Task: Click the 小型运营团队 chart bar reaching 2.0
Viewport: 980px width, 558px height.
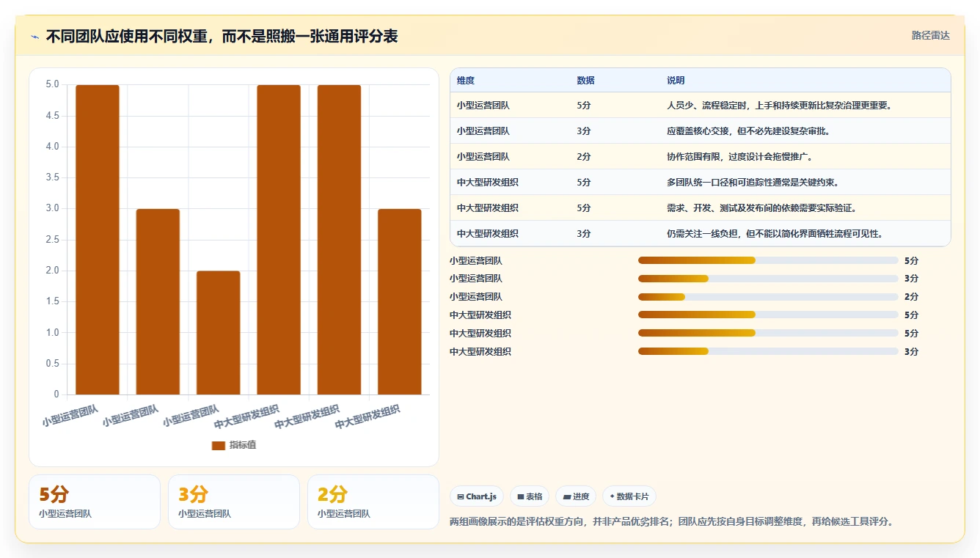Action: click(x=218, y=333)
